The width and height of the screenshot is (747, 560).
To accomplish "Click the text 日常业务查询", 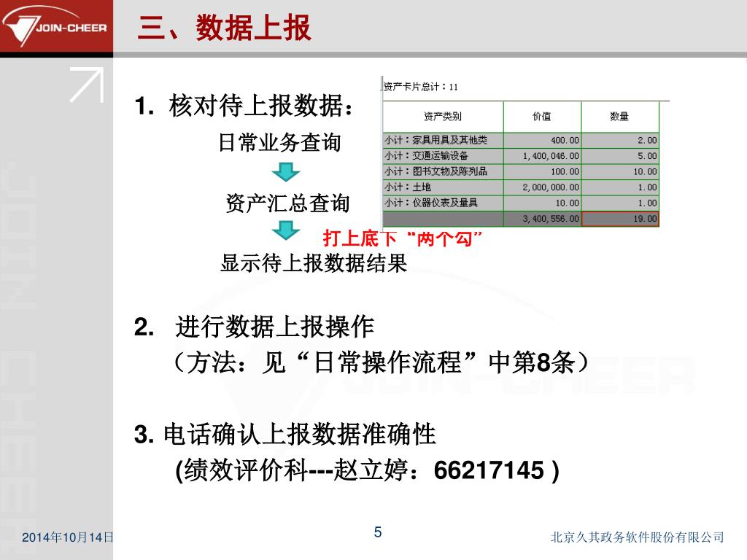I will 279,142.
